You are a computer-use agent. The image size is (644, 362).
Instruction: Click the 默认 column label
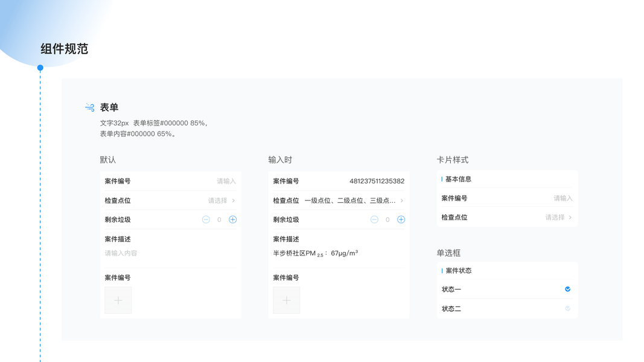pos(107,160)
